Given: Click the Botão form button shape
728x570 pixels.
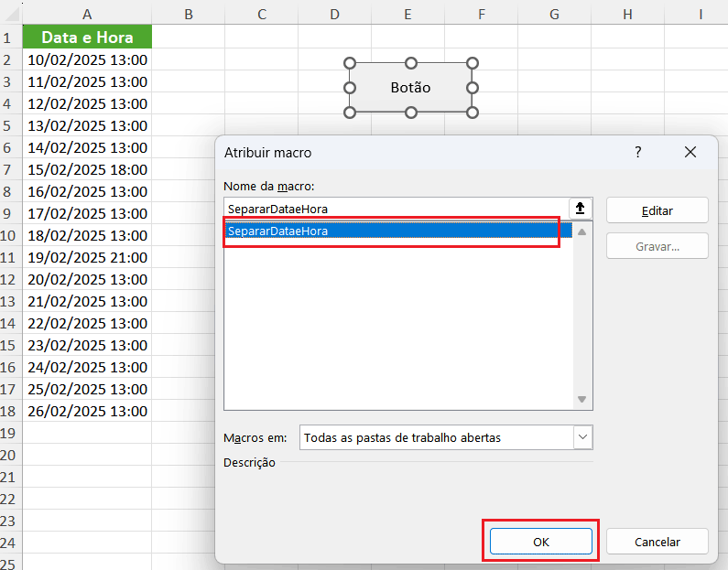Looking at the screenshot, I should click(410, 88).
